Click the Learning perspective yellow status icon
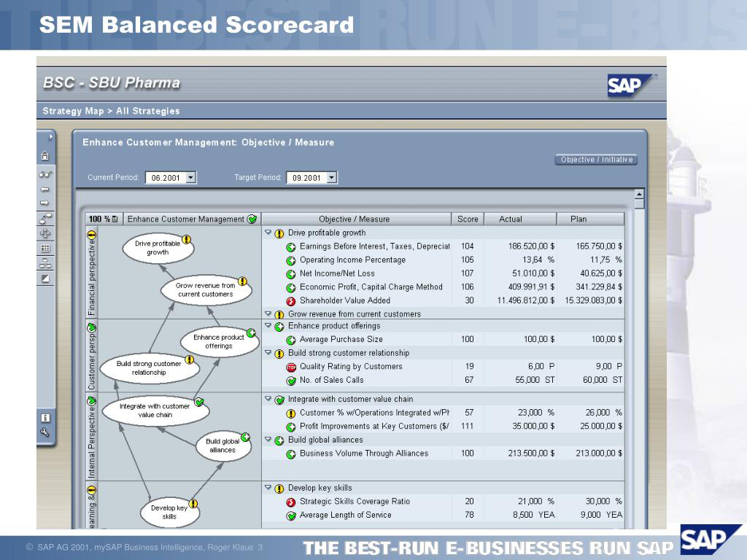 point(91,490)
